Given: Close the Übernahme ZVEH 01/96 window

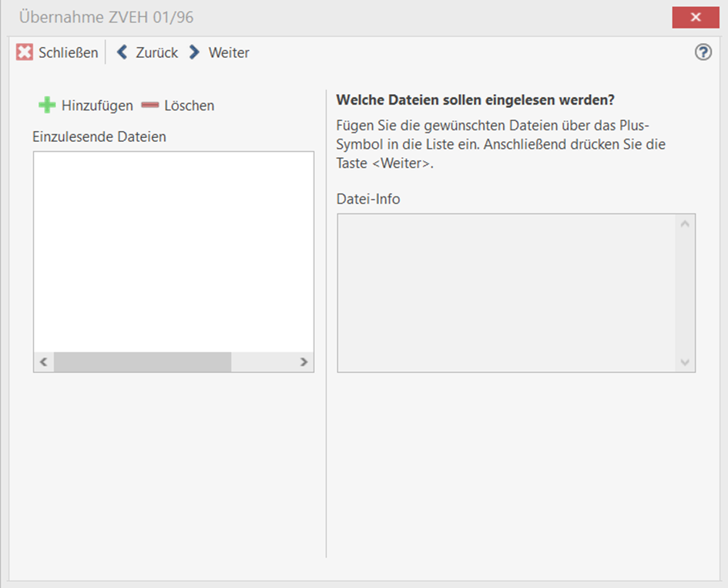Looking at the screenshot, I should [x=695, y=17].
